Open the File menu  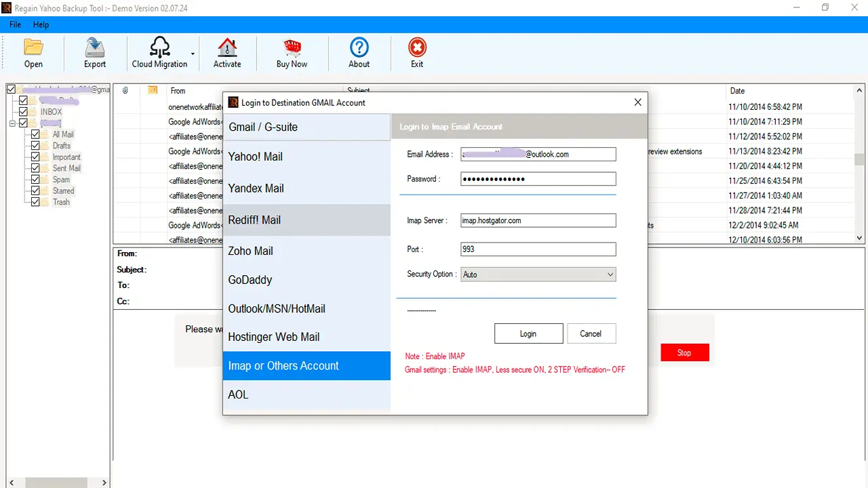15,24
